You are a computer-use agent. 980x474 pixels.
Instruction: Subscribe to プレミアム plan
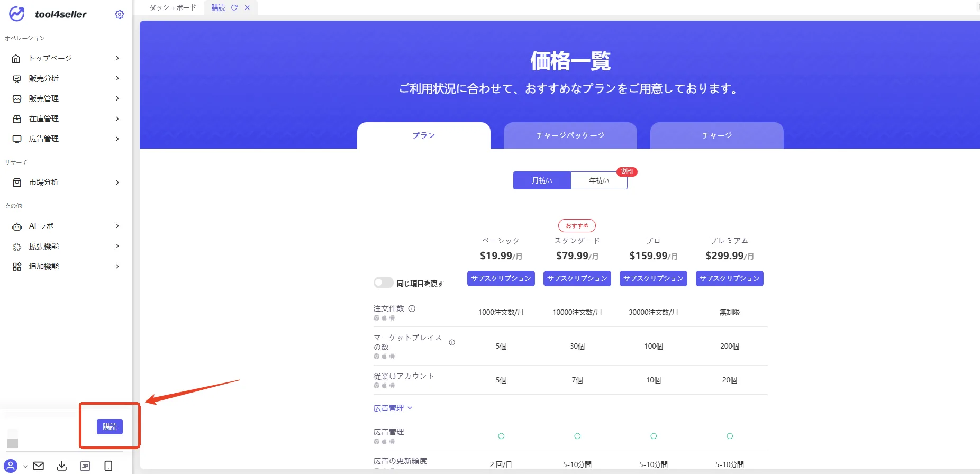pos(730,278)
